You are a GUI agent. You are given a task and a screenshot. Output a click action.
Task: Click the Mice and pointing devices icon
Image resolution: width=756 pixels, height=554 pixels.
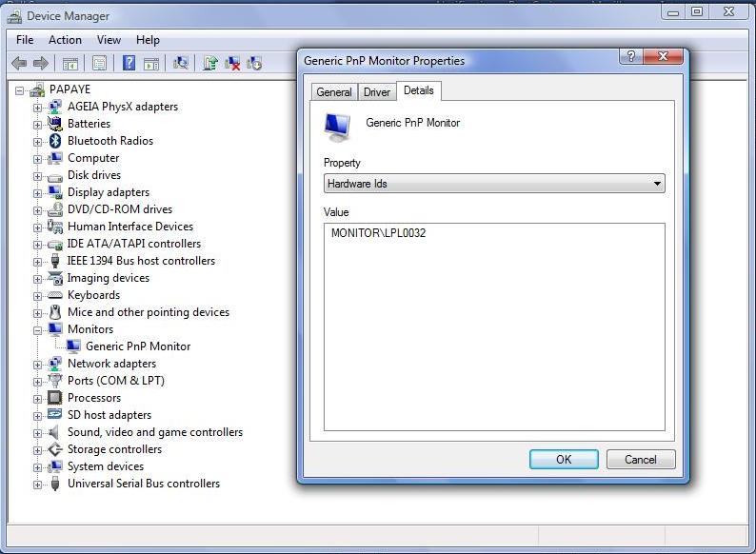click(55, 312)
